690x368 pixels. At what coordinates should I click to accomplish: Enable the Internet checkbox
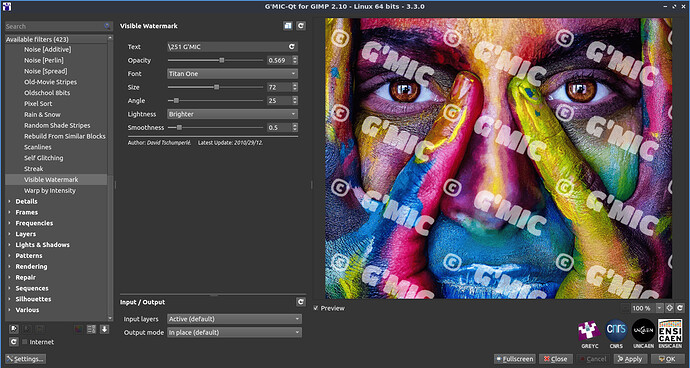tap(25, 342)
